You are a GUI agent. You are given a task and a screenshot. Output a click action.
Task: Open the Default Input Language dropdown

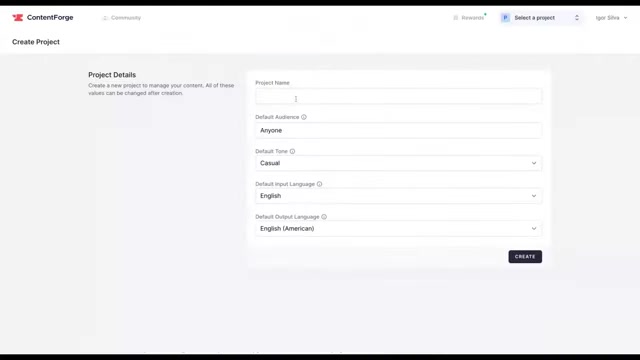pos(398,196)
